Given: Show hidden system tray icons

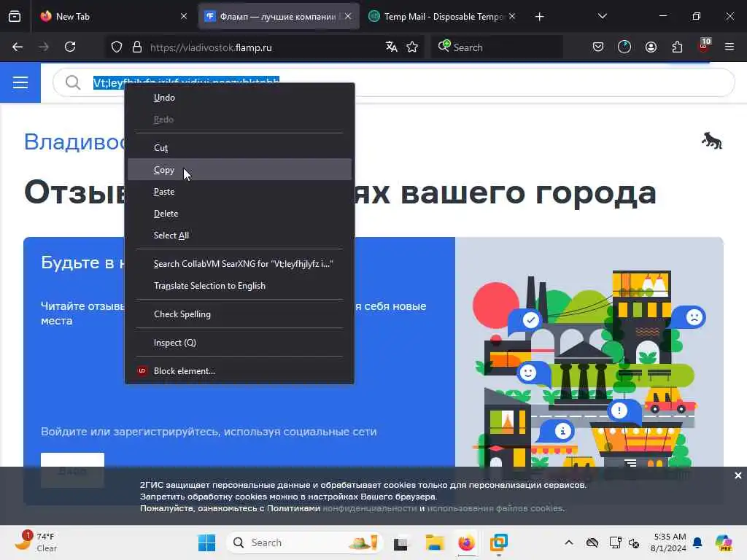Looking at the screenshot, I should pos(569,542).
